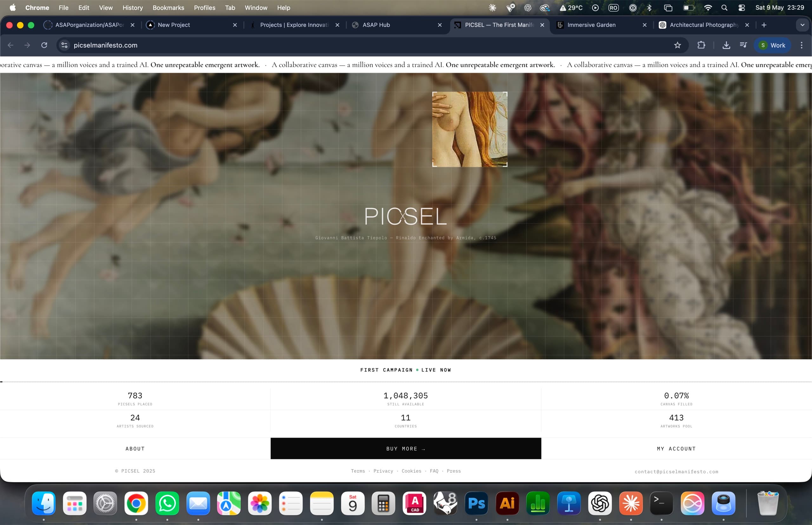This screenshot has width=812, height=525.
Task: Open Chrome three-dot menu
Action: (x=802, y=45)
